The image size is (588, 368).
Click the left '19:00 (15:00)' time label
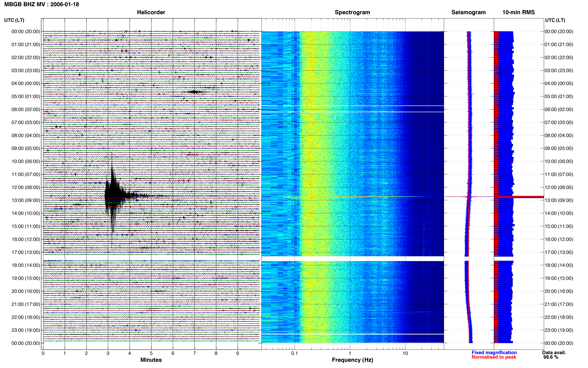pos(26,278)
